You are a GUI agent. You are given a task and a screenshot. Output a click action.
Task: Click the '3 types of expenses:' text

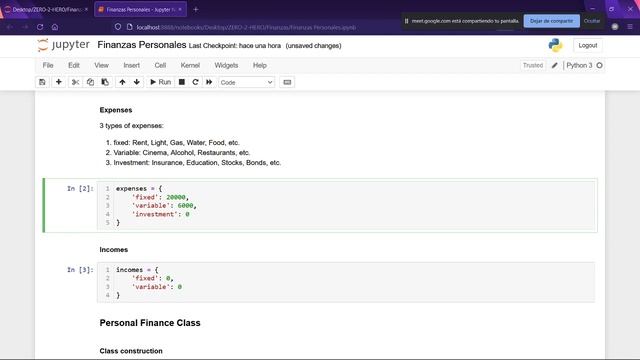(x=131, y=126)
